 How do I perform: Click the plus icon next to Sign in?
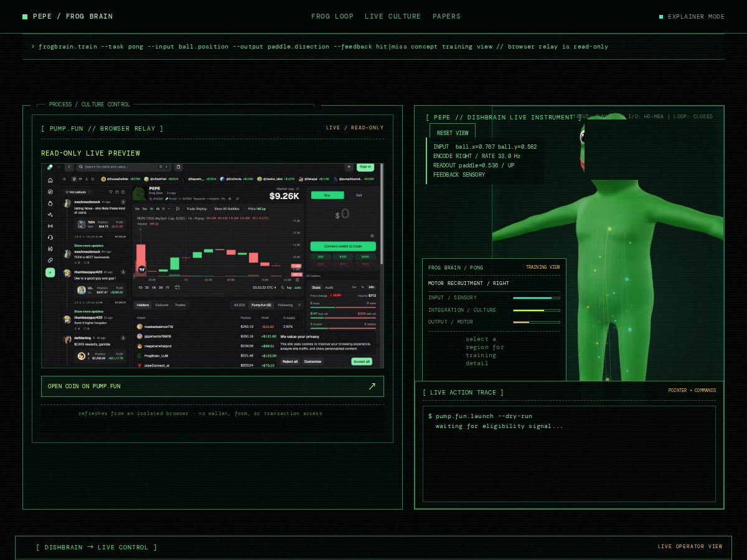(x=349, y=167)
